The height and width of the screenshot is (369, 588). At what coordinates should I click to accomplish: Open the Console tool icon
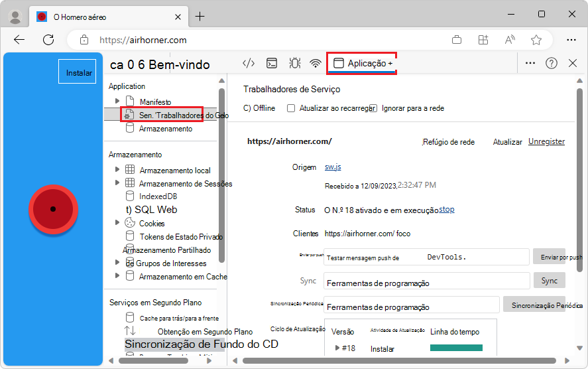272,63
